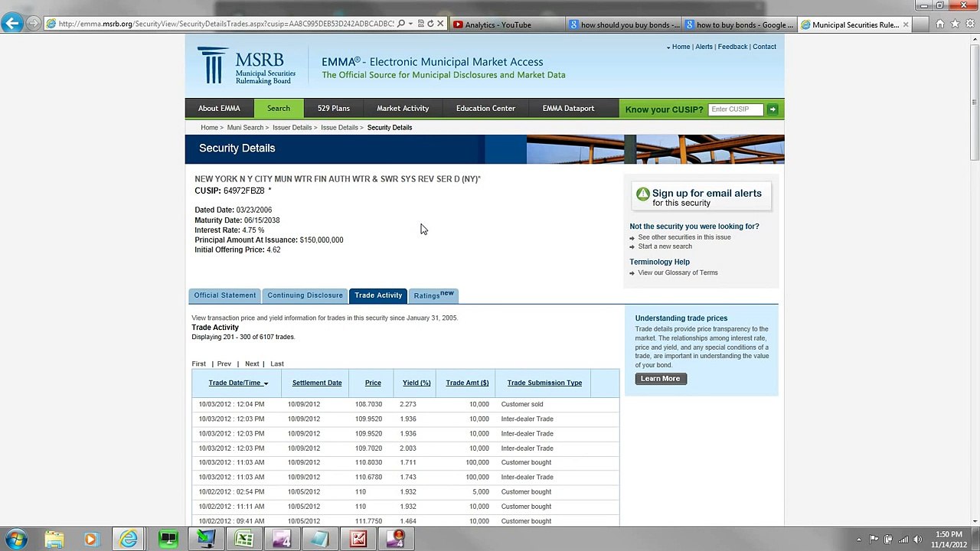Stop loading with the address bar X icon
The width and height of the screenshot is (980, 551).
[440, 24]
